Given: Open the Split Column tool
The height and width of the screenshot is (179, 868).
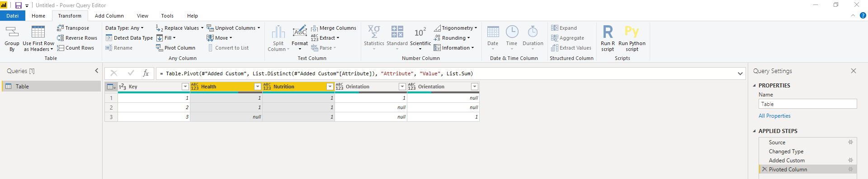Looking at the screenshot, I should 278,38.
